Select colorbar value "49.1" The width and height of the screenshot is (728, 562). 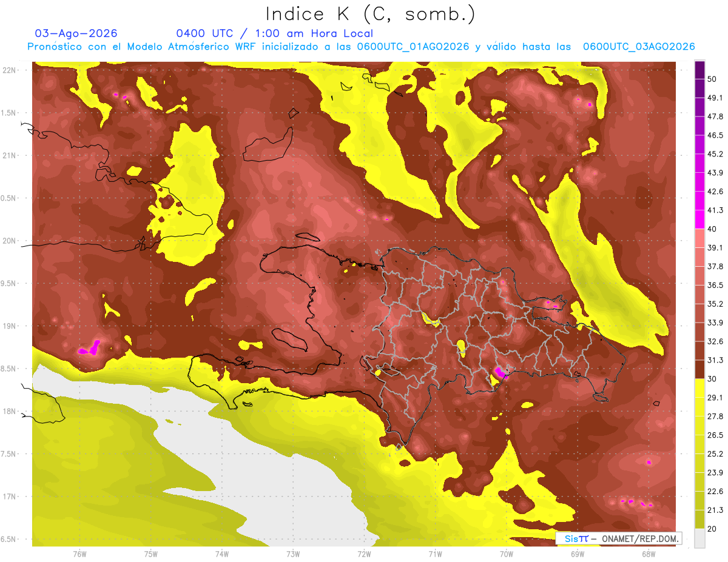(x=715, y=98)
